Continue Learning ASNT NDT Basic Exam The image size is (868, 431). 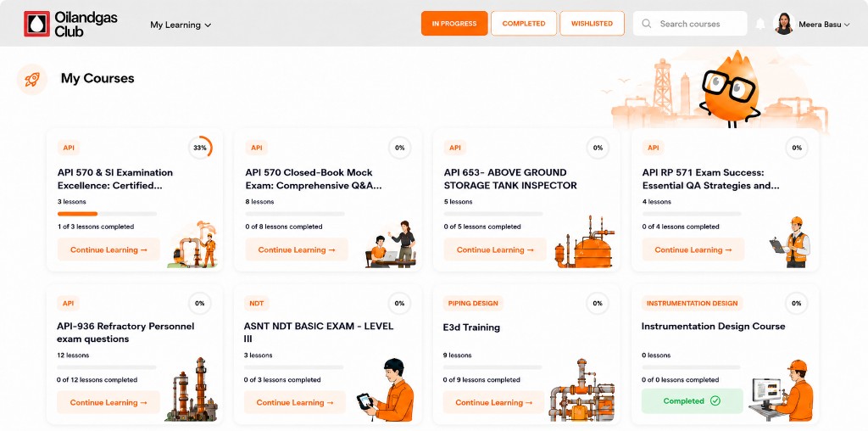pyautogui.click(x=295, y=403)
